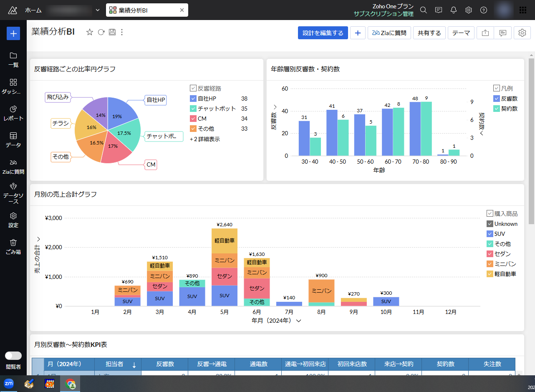Refresh the dashboard using the reload icon
The width and height of the screenshot is (535, 392).
pyautogui.click(x=101, y=33)
